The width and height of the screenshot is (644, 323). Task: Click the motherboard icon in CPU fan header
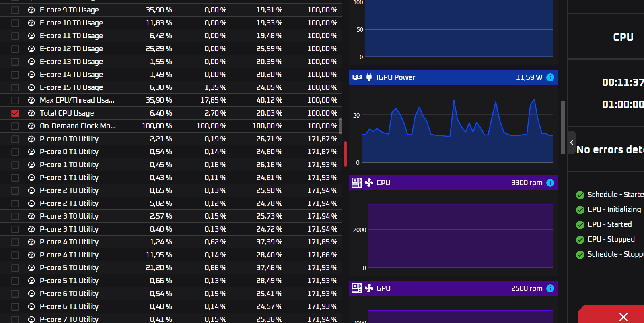pos(356,183)
